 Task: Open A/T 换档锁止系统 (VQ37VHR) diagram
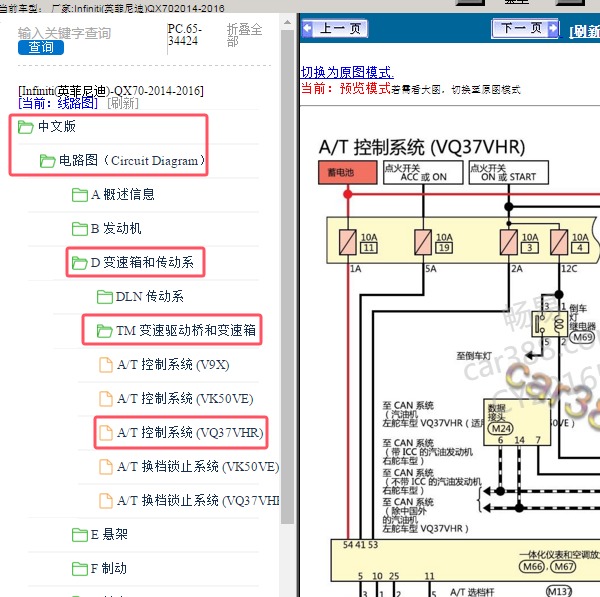(198, 501)
